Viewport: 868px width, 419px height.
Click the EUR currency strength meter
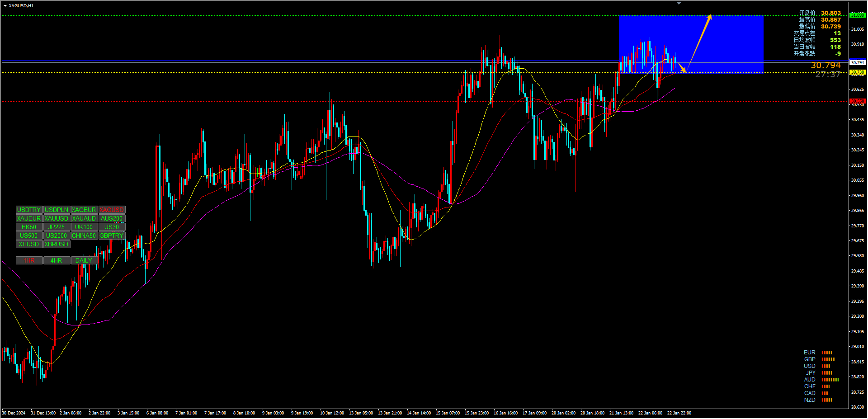pos(827,353)
